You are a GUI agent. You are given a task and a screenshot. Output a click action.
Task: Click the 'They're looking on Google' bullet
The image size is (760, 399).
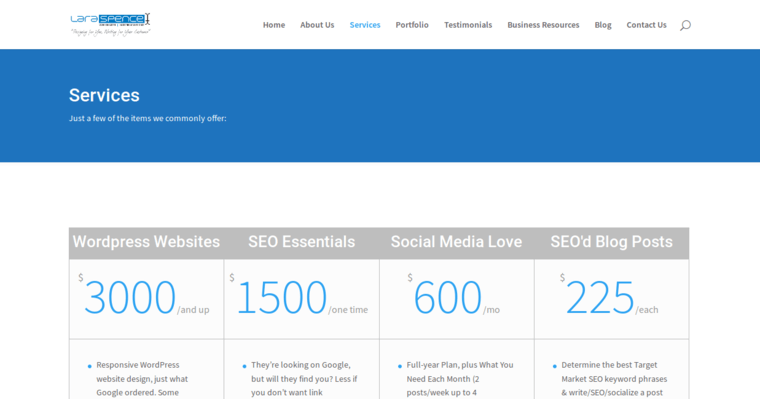point(304,379)
